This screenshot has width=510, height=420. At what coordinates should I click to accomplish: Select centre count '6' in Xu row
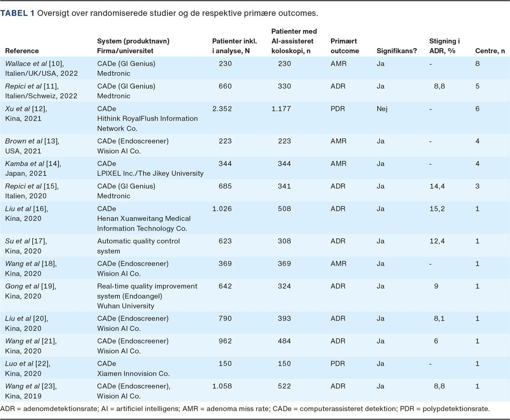(x=478, y=109)
